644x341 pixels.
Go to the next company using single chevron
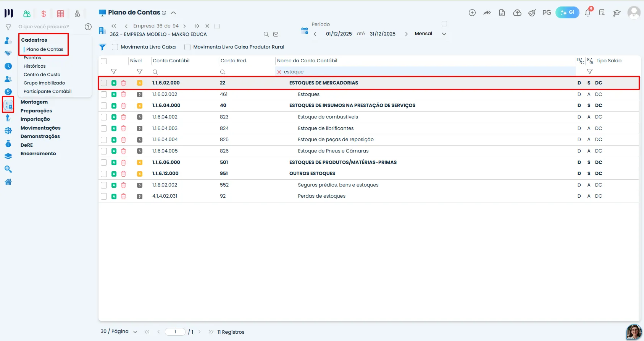click(185, 26)
